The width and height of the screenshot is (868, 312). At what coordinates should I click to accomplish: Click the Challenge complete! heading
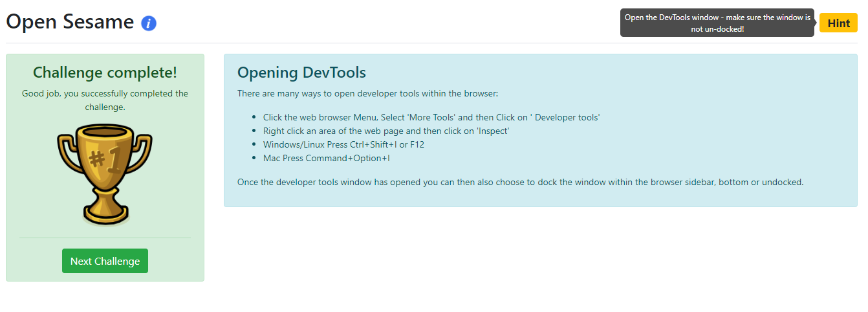[x=105, y=72]
